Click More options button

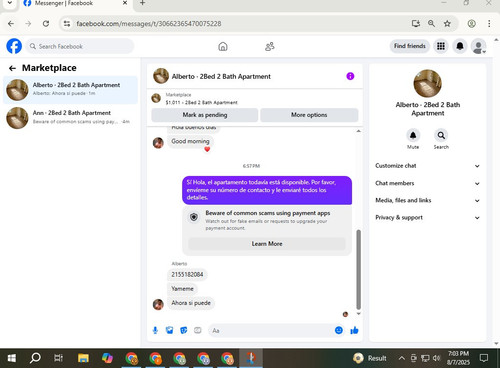click(309, 115)
